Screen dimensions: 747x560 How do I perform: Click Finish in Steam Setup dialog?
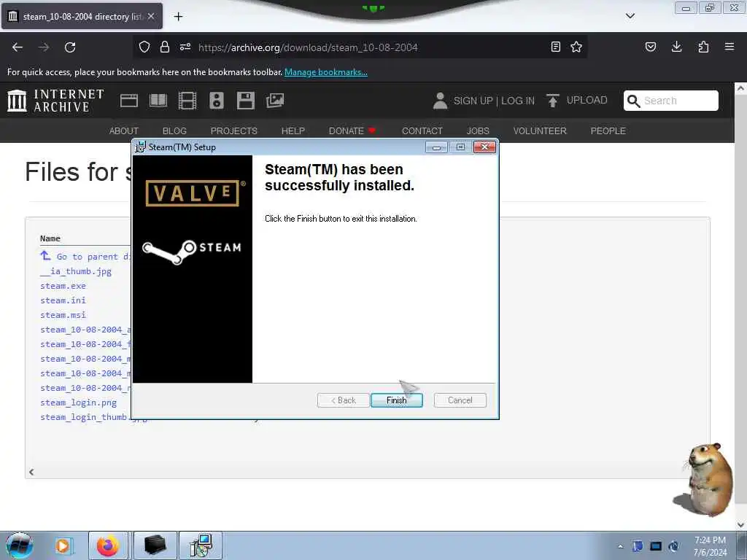(396, 400)
